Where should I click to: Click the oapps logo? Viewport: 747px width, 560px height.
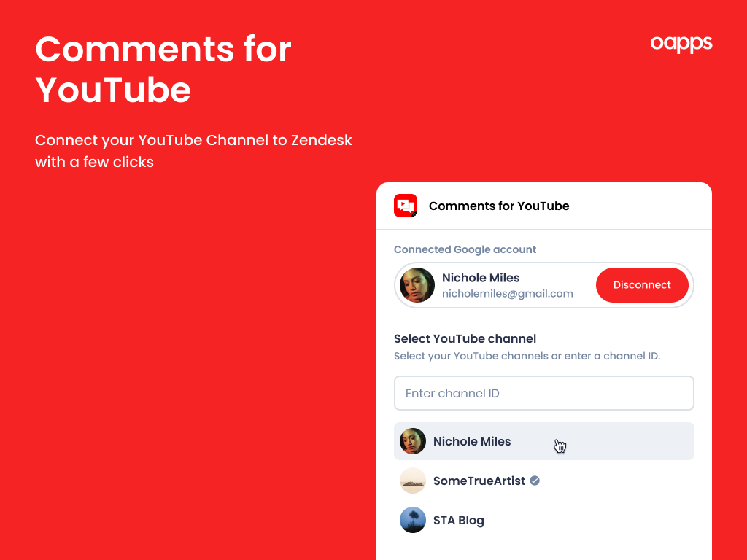(681, 44)
